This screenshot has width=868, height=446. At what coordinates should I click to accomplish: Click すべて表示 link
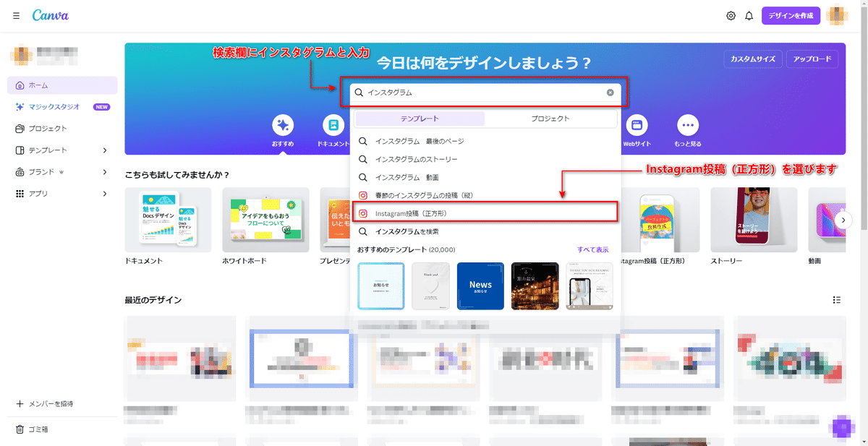[x=592, y=249]
